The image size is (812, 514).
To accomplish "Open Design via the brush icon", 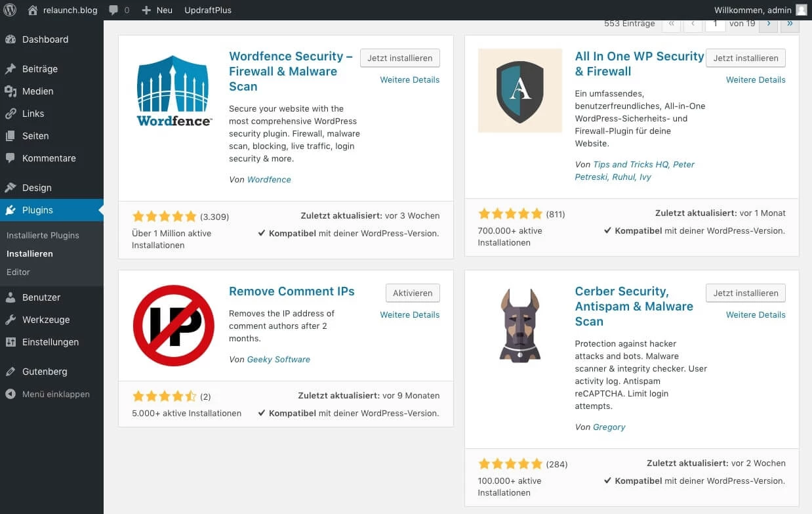I will (x=13, y=188).
